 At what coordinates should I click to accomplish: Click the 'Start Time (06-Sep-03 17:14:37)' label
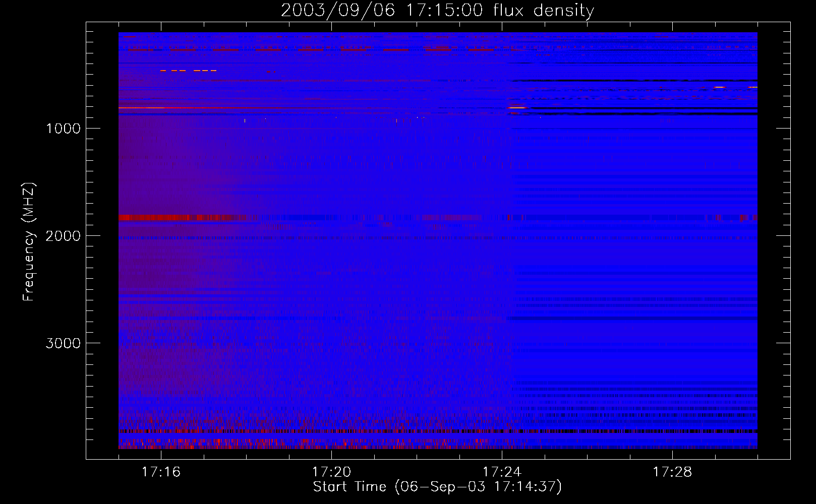pyautogui.click(x=437, y=487)
